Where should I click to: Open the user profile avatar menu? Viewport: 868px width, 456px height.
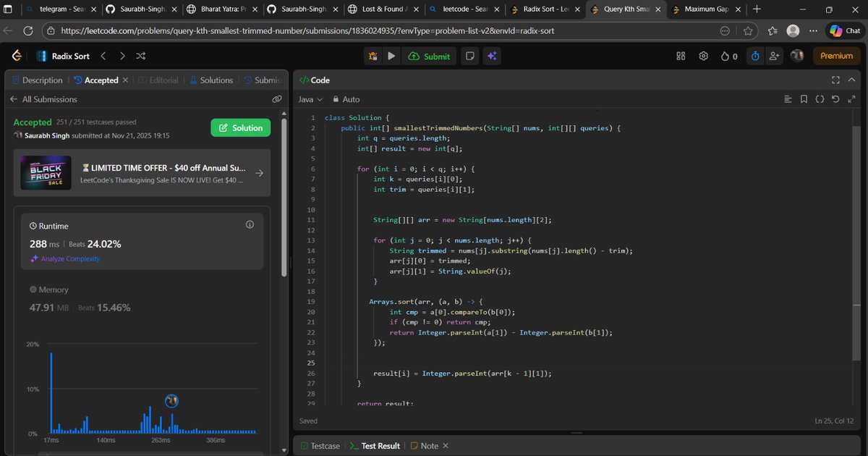coord(797,56)
